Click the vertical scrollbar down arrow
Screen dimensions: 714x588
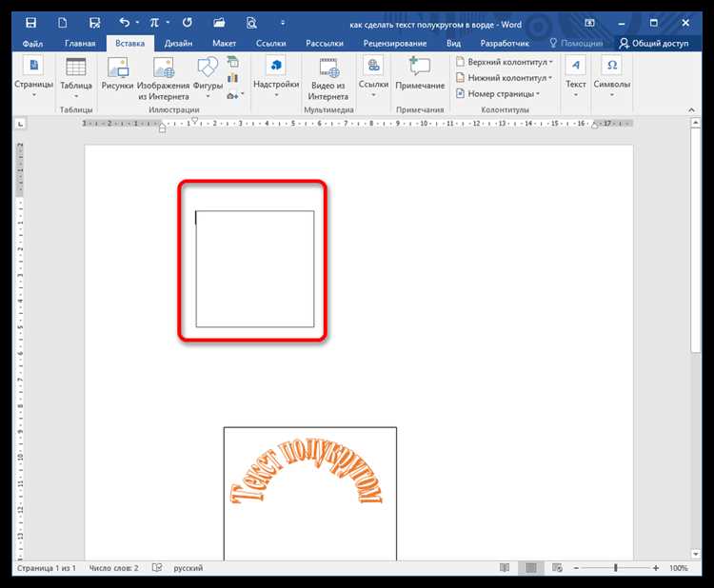(x=695, y=555)
